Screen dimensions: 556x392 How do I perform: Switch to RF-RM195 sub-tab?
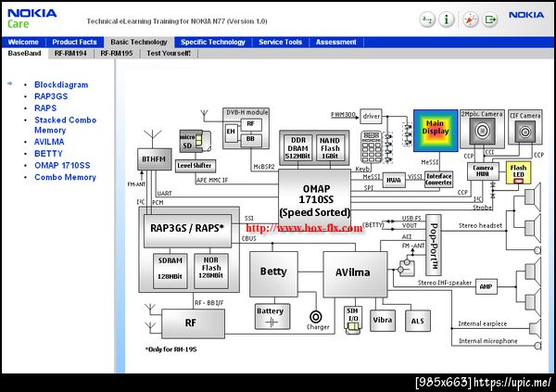117,53
